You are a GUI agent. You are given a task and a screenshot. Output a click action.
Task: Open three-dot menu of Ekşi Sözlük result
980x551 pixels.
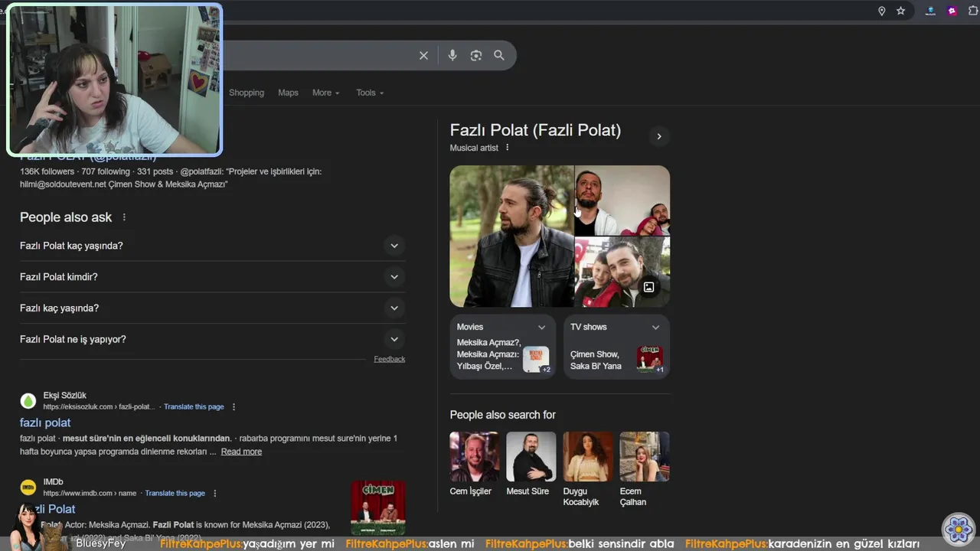[x=234, y=407]
